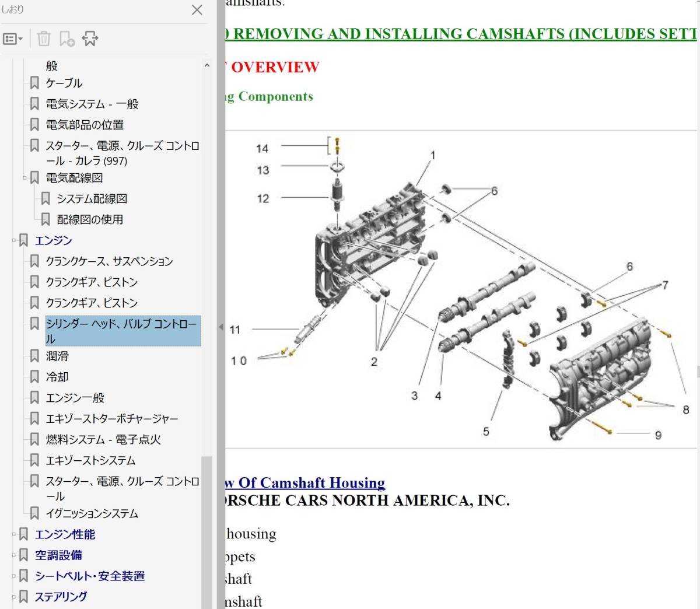This screenshot has width=700, height=609.
Task: Open the 潤滑 bookmark
Action: pos(57,356)
